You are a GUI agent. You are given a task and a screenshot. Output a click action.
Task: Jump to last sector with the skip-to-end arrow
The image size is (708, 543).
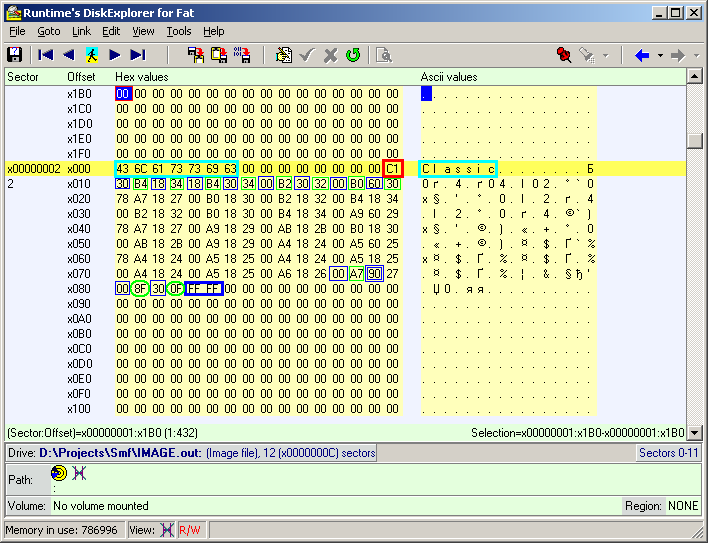pyautogui.click(x=138, y=55)
